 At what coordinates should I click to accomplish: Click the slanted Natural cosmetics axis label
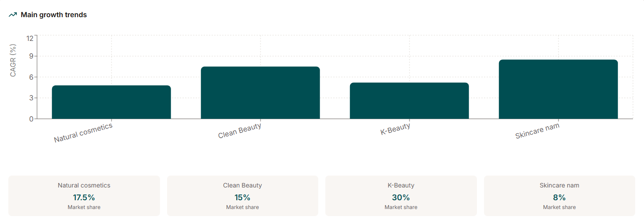[83, 132]
